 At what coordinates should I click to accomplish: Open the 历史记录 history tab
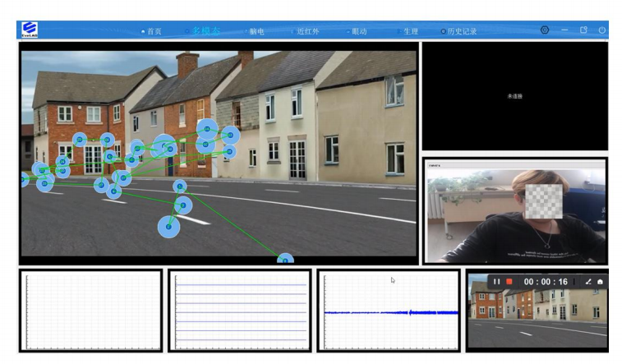coord(460,31)
